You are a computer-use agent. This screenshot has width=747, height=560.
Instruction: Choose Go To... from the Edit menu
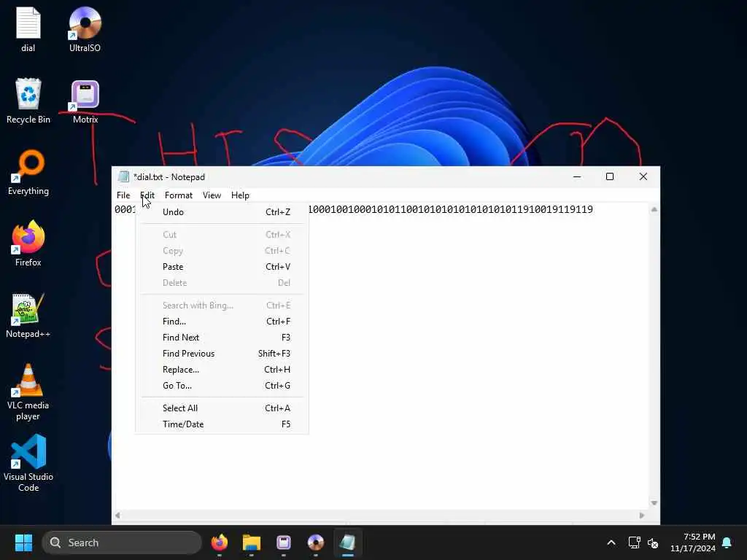[222, 386]
